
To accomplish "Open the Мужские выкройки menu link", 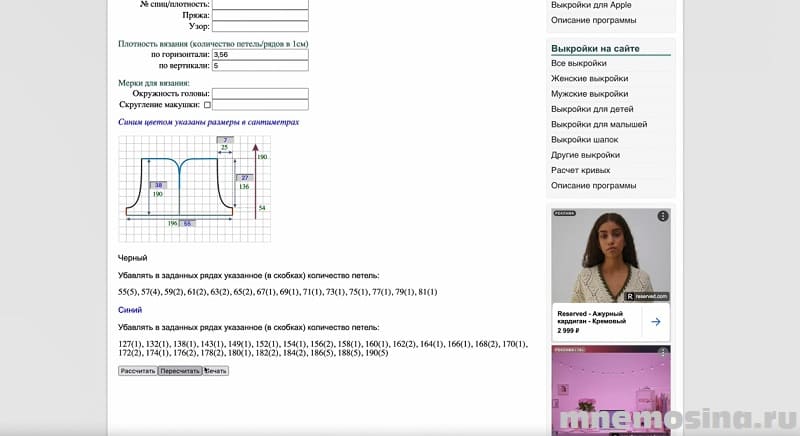I will (x=589, y=94).
